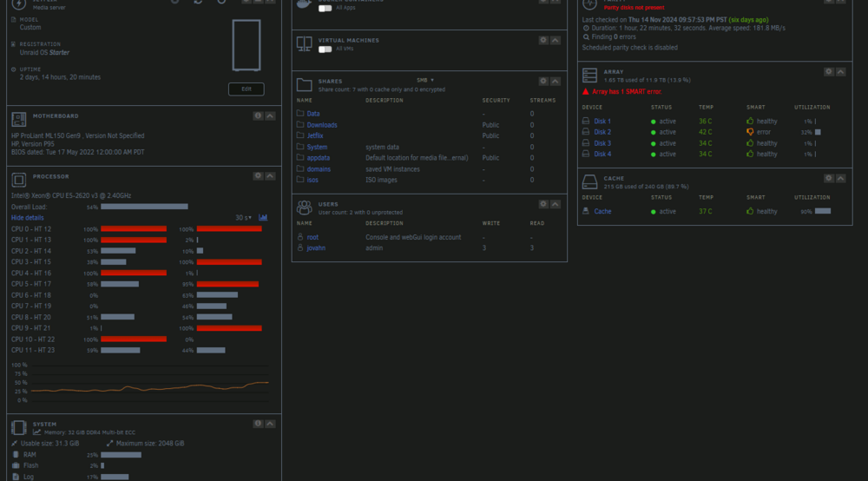Click user icon beside root
This screenshot has width=868, height=481.
click(300, 237)
